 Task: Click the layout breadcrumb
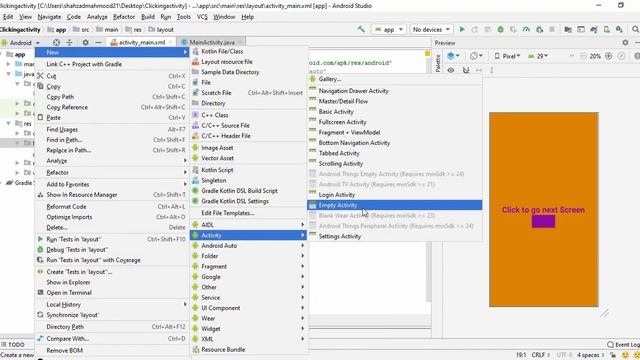161,29
